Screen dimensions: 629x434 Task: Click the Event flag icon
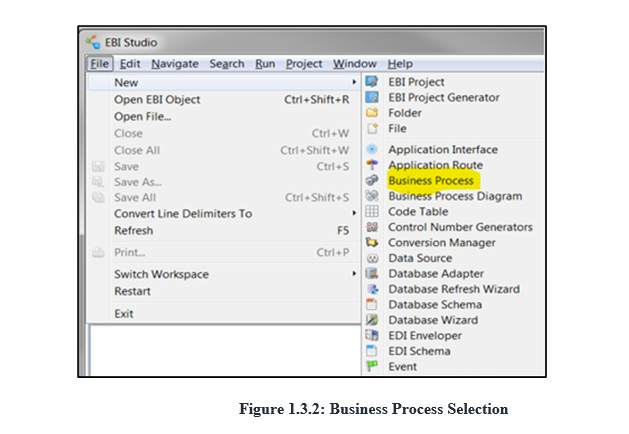(x=372, y=366)
